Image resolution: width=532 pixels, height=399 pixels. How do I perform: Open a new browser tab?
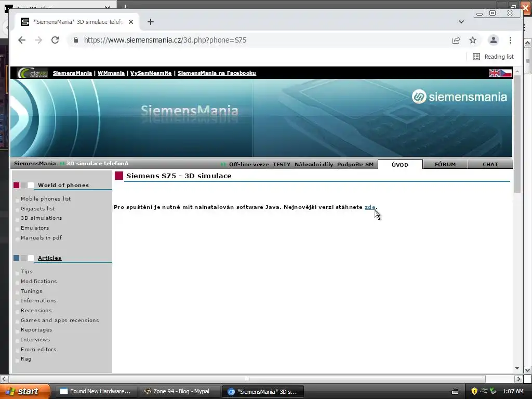coord(151,22)
